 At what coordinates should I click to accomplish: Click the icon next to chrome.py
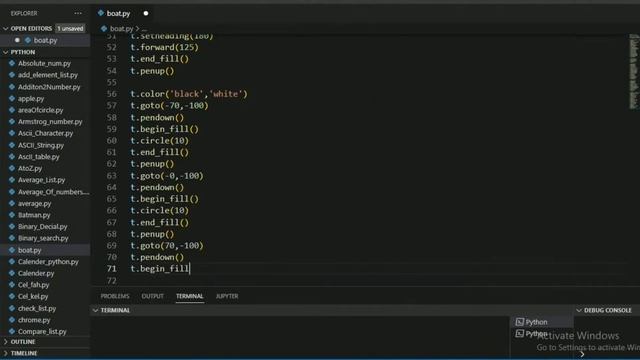click(x=12, y=320)
